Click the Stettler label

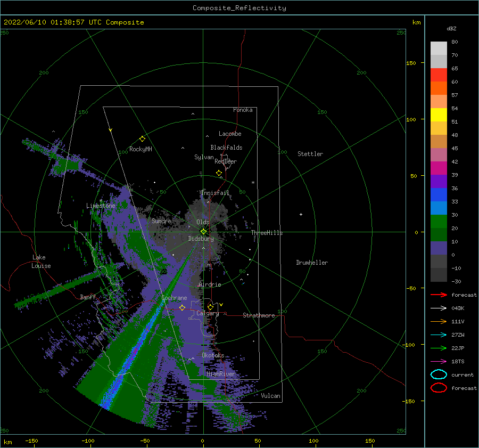[x=310, y=154]
